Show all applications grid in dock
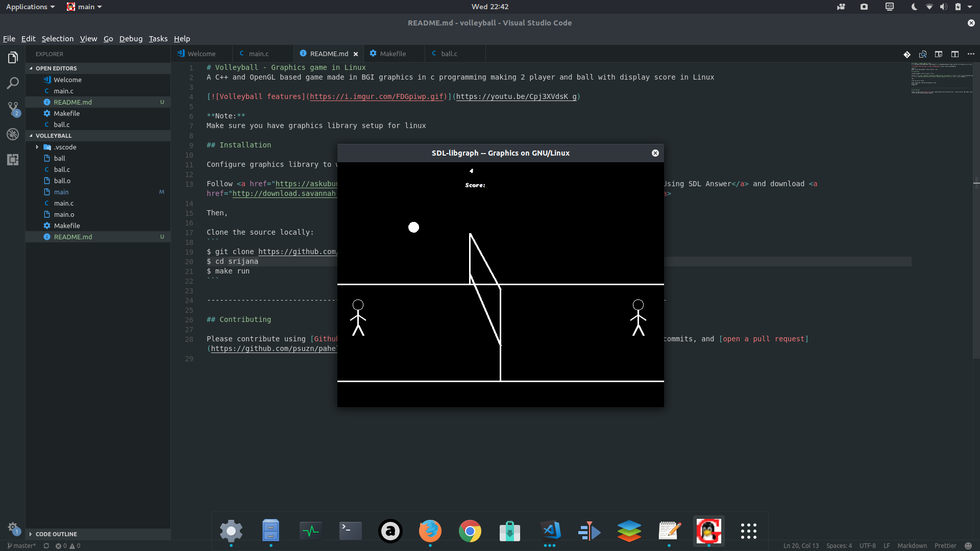980x551 pixels. 749,531
